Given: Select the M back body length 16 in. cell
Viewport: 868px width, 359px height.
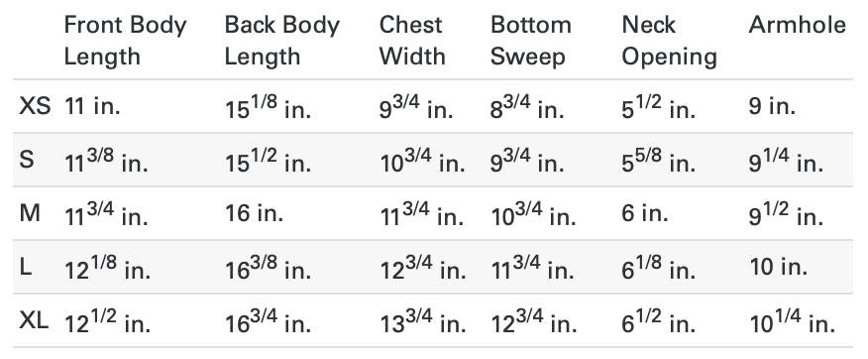Looking at the screenshot, I should pos(254,213).
